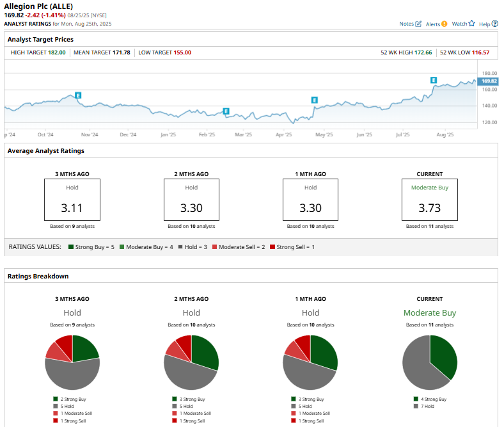
Task: Click the earnings marker near Nov '24
Action: click(78, 95)
